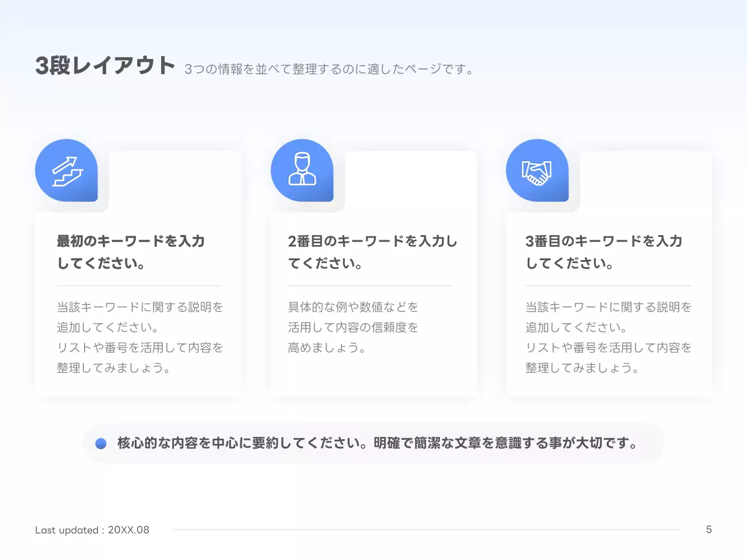Click the divider line under the first card heading

tap(139, 285)
